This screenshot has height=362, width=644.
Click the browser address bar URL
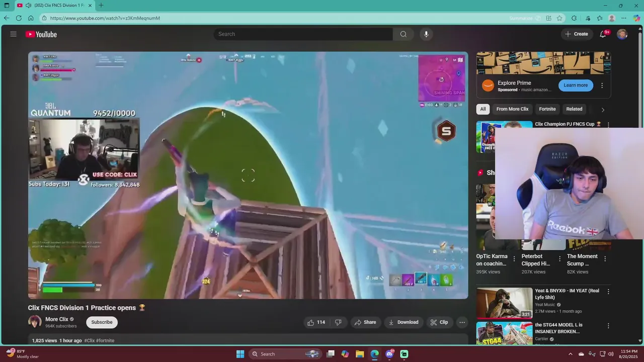pyautogui.click(x=105, y=18)
